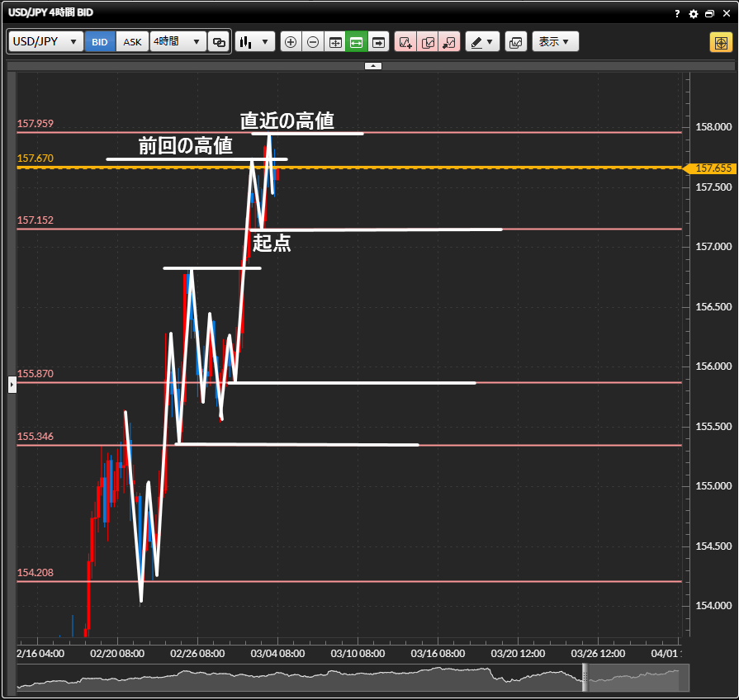The image size is (739, 700).
Task: Click the overview navigator range handle
Action: (x=585, y=677)
